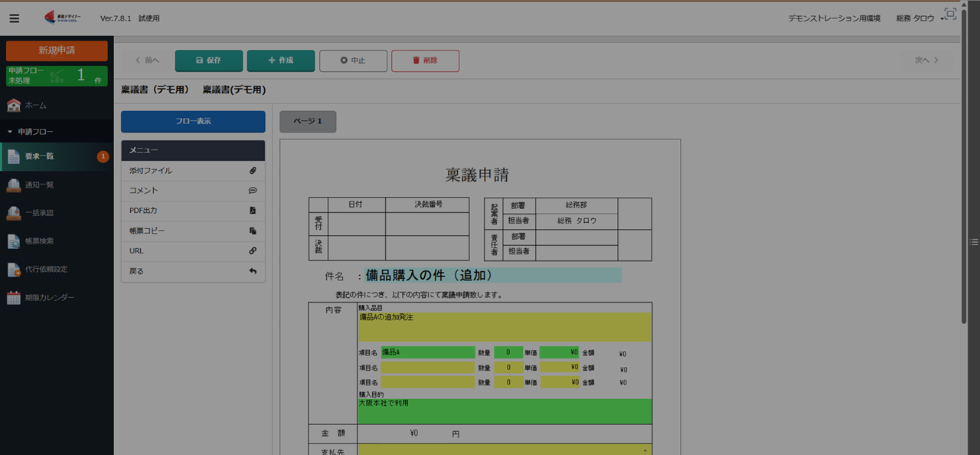This screenshot has width=980, height=455.
Task: Click the comment speech bubble icon
Action: click(253, 191)
